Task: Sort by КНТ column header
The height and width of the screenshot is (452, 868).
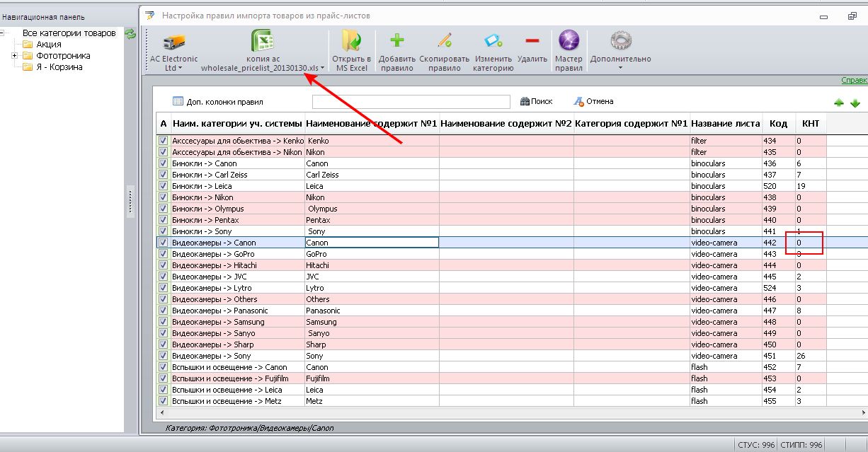Action: coord(811,124)
